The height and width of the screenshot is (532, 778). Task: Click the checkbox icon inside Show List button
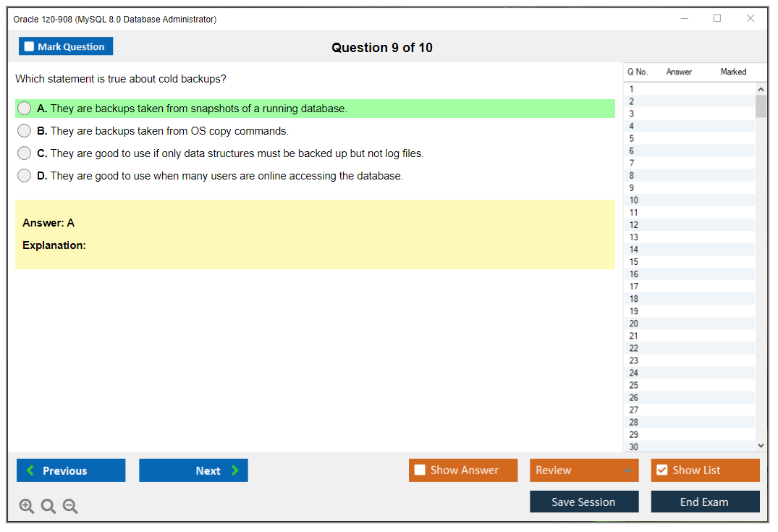(661, 470)
